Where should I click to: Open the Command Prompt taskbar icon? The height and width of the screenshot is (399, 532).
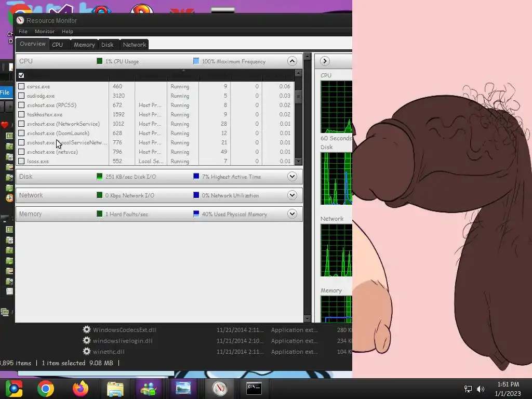pyautogui.click(x=254, y=389)
